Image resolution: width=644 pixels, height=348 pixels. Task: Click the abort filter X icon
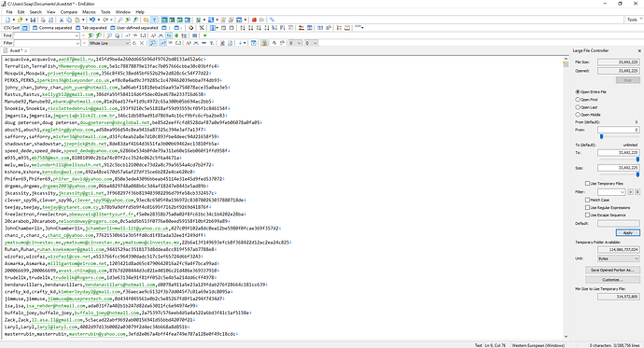tap(142, 43)
